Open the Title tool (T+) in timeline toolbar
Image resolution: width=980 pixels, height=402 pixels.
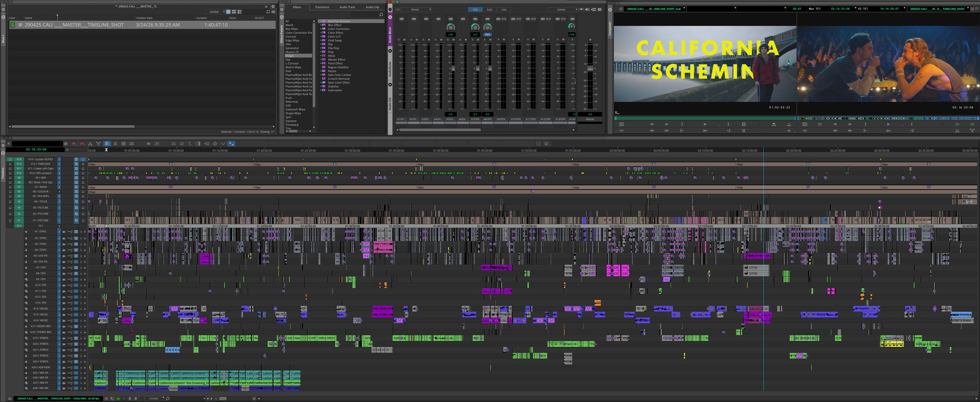coord(190,144)
